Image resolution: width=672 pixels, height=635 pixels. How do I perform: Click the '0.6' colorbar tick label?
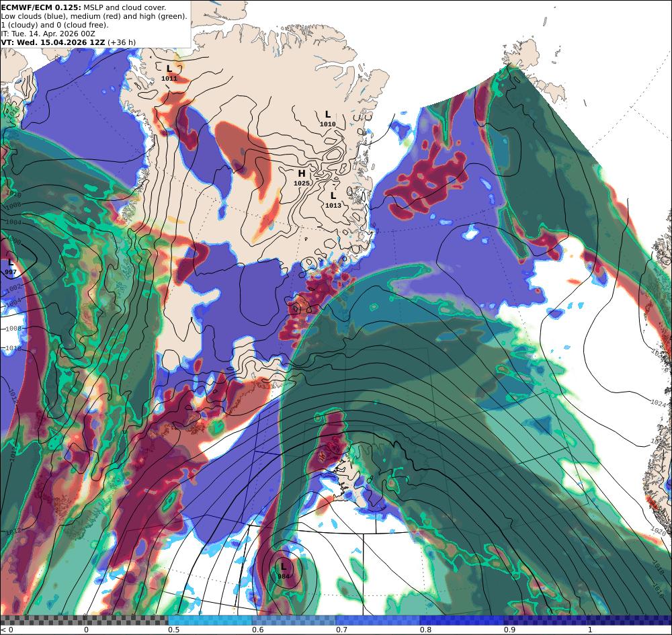point(257,630)
